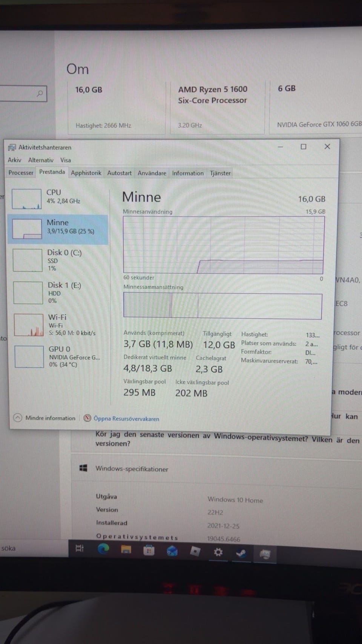Click the 12,0 GB Tillgängligt value
This screenshot has height=644, width=362.
tap(219, 345)
